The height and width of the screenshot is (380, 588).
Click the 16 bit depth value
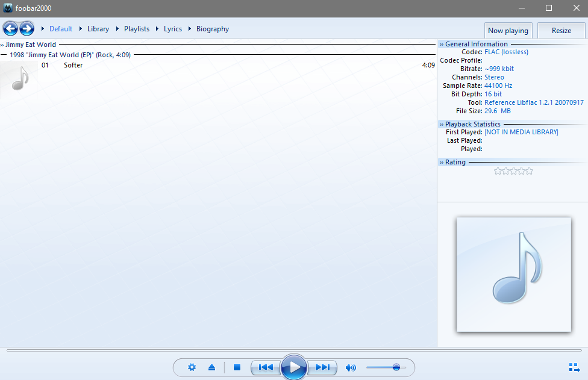[493, 94]
